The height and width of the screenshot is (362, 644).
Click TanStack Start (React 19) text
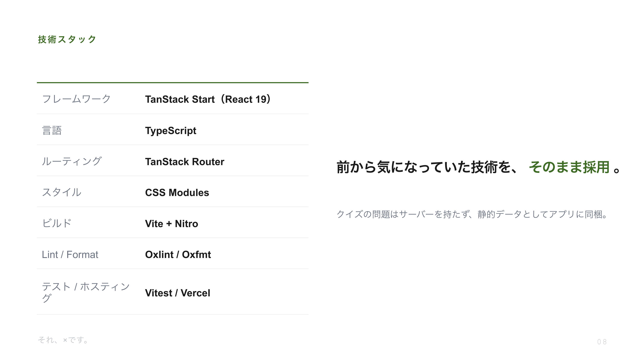pyautogui.click(x=208, y=99)
